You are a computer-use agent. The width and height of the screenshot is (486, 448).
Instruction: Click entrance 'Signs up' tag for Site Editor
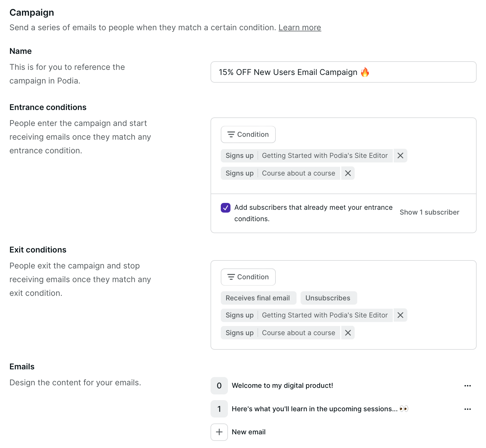[240, 156]
